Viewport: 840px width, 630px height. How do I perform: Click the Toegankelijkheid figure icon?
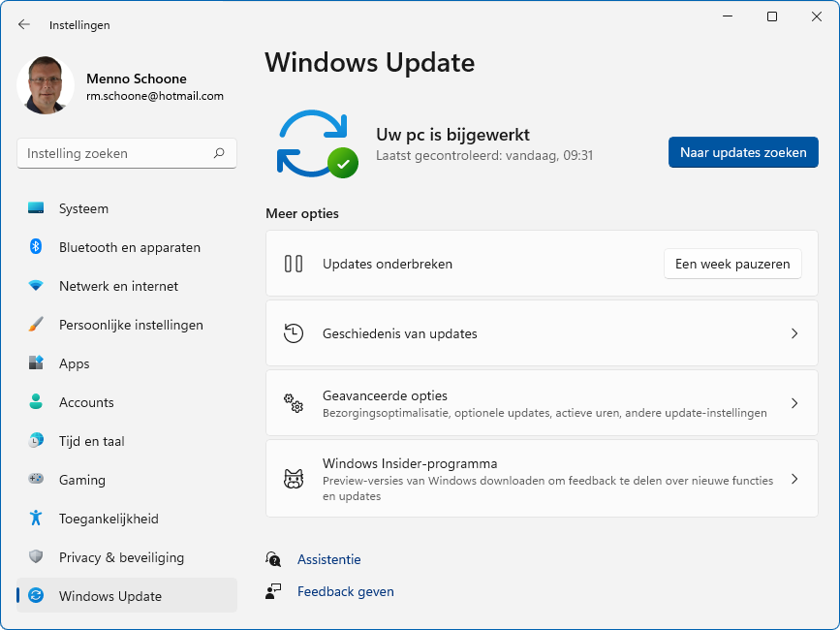pos(36,518)
